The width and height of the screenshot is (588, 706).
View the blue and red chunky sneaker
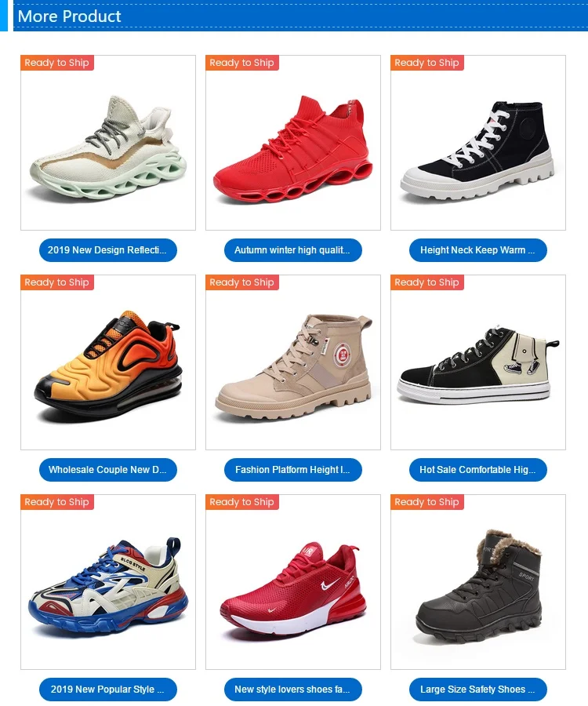click(108, 582)
